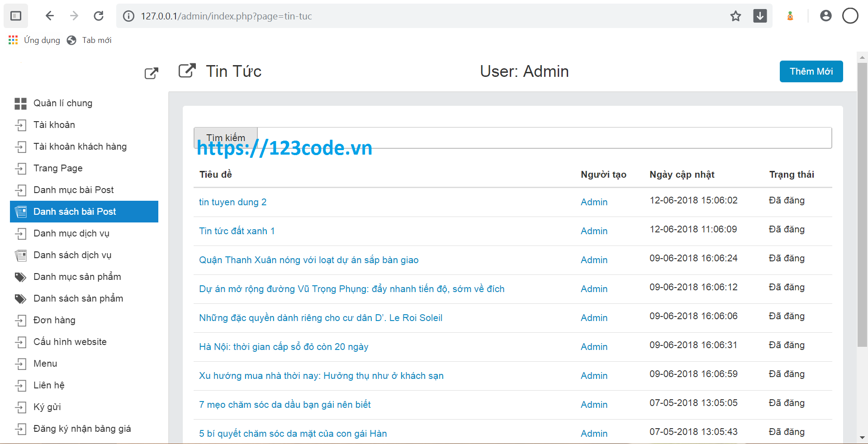Open the browser downloads icon
The image size is (868, 444).
pos(760,16)
